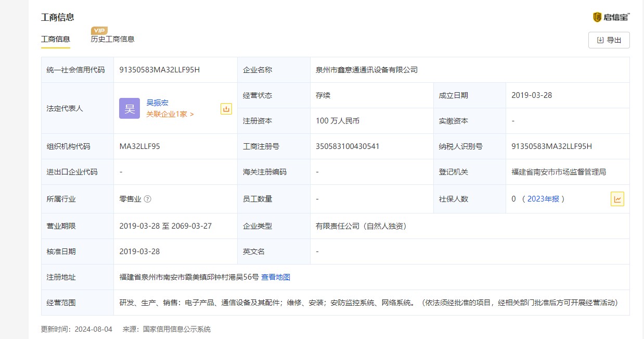644x339 pixels.
Task: Click the 社保人数 label cell
Action: (x=470, y=199)
